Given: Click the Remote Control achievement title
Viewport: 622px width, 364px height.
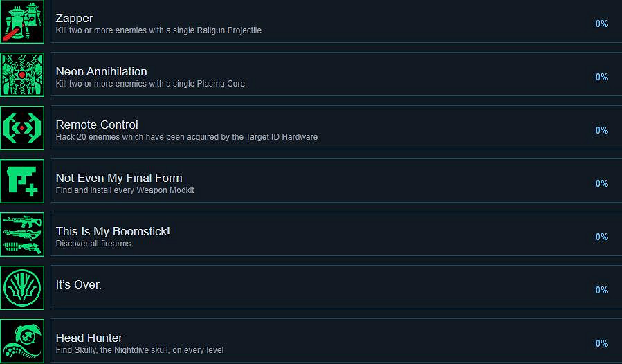Looking at the screenshot, I should [97, 125].
